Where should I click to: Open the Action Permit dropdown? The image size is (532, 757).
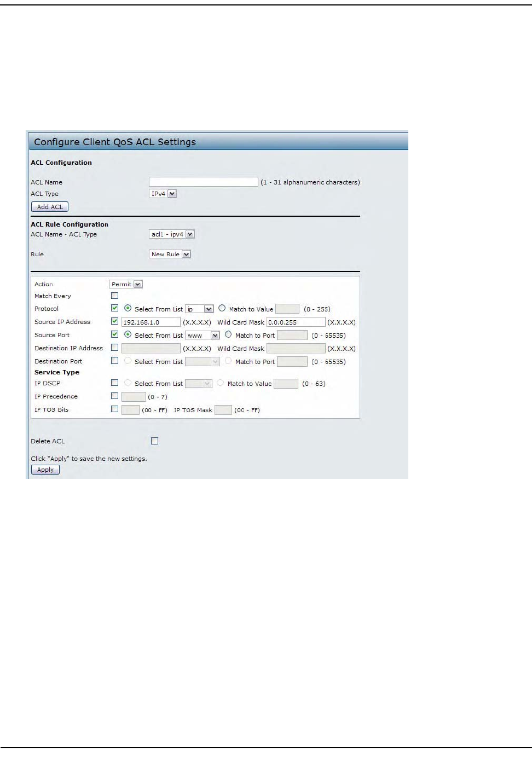(126, 284)
